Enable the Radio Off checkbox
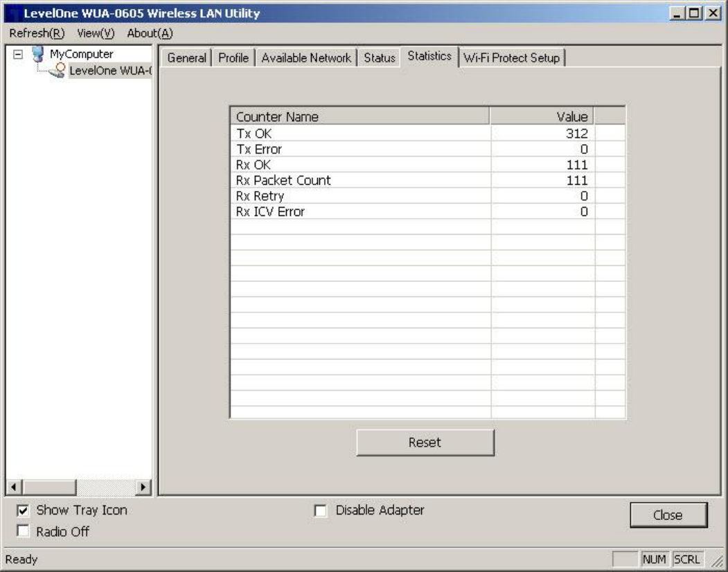 (23, 532)
